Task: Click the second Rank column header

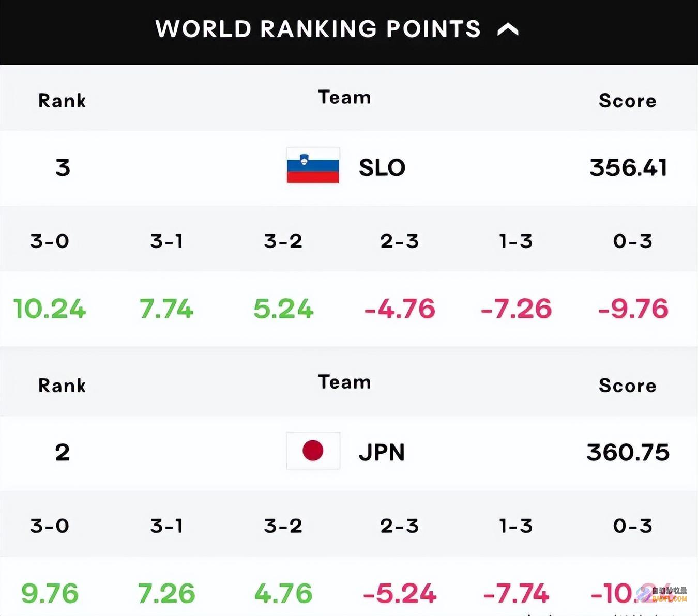Action: [x=62, y=386]
